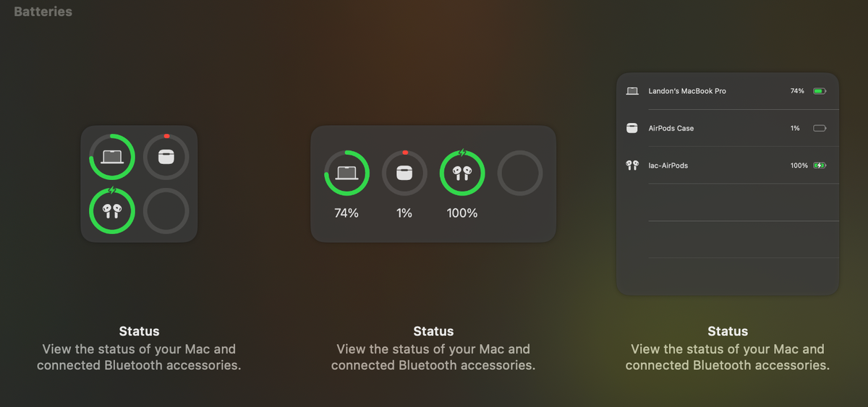Click green battery icon next to 74%

[x=820, y=91]
